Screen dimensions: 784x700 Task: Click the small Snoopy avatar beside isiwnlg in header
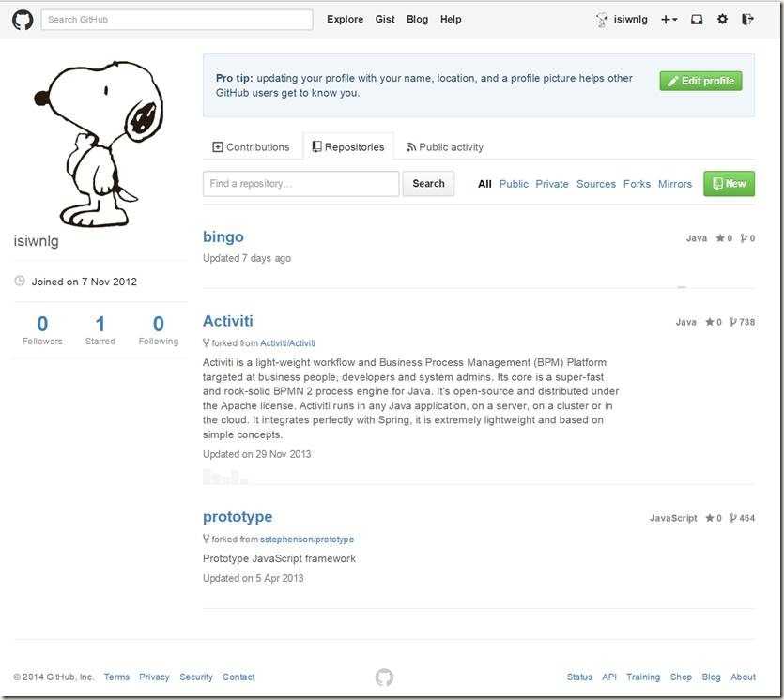coord(602,20)
